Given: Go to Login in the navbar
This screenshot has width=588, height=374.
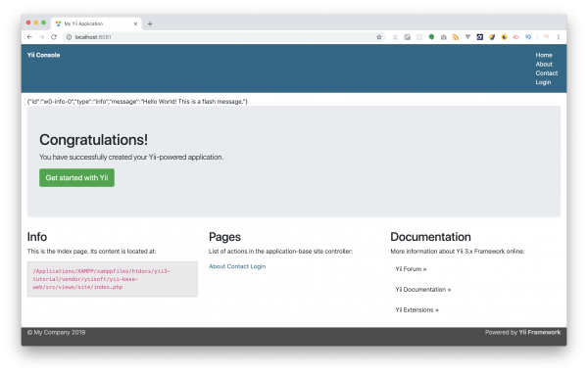Looking at the screenshot, I should pyautogui.click(x=543, y=82).
